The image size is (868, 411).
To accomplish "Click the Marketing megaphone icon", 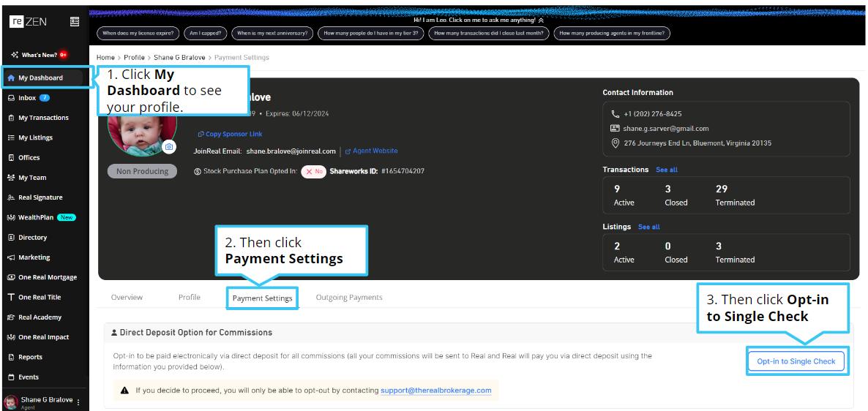I will click(x=11, y=257).
